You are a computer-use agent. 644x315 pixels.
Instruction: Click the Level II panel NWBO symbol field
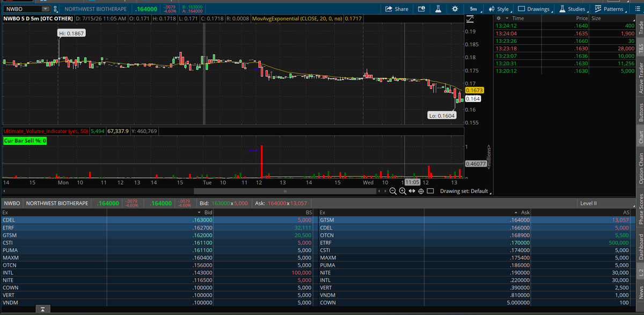[12, 203]
